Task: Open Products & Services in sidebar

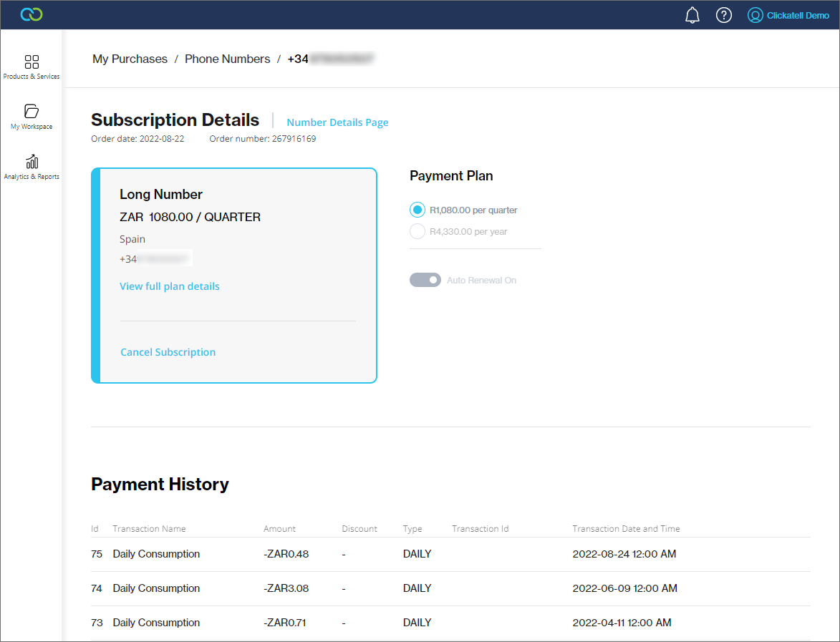Action: [32, 67]
